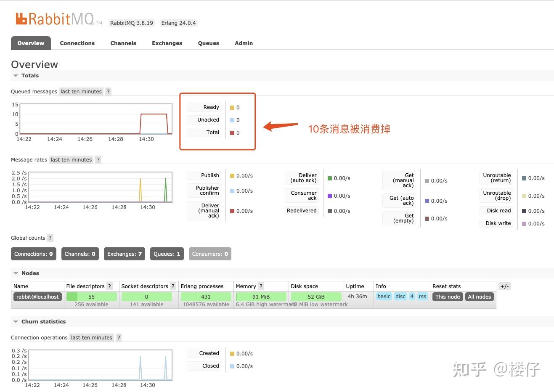
Task: Click the yellow Publish legend swatch
Action: pos(232,175)
